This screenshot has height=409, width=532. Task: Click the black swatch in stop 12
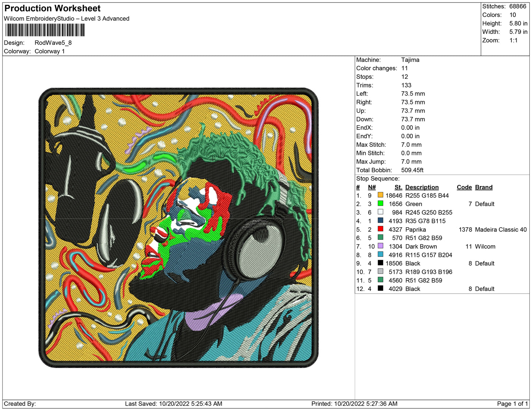click(380, 288)
